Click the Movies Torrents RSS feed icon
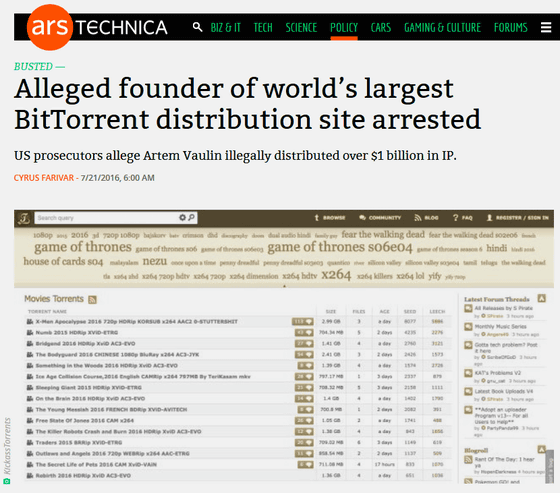This screenshot has width=560, height=493. pos(92,299)
